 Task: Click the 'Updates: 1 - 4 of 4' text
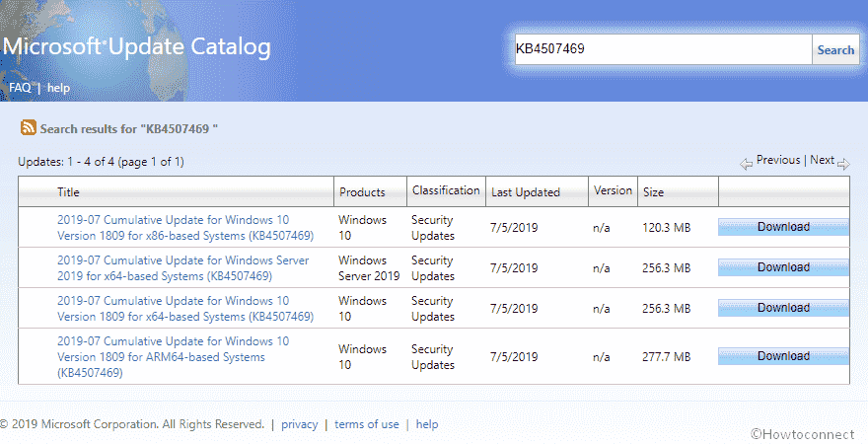[x=101, y=162]
